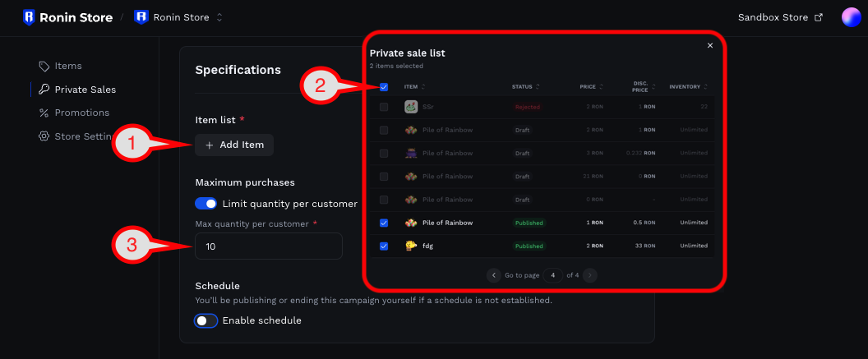Open the Promotions percent icon
This screenshot has height=359, width=868.
pos(44,113)
